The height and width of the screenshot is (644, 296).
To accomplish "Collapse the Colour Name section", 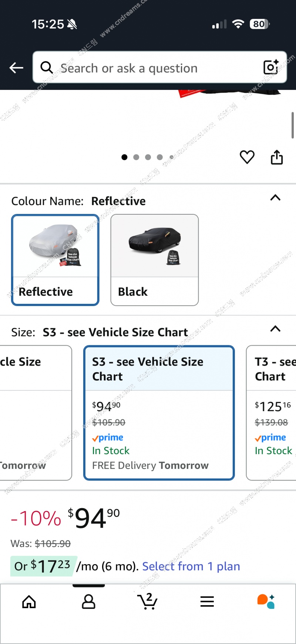I will click(275, 198).
